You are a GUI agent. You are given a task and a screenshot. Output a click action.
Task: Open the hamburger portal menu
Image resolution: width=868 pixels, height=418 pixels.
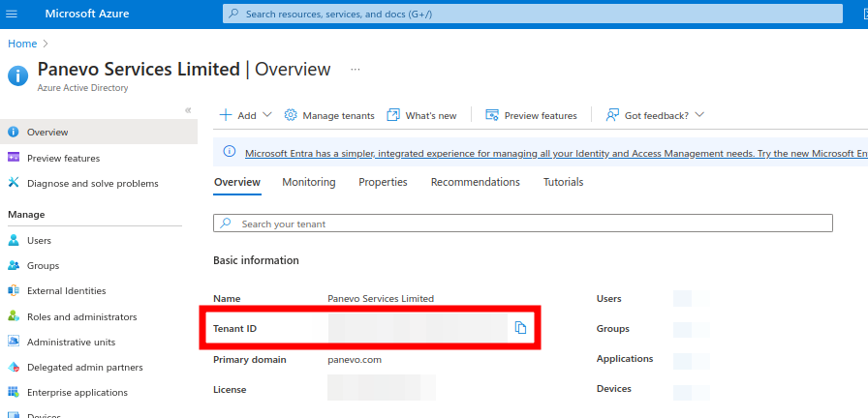[x=11, y=14]
